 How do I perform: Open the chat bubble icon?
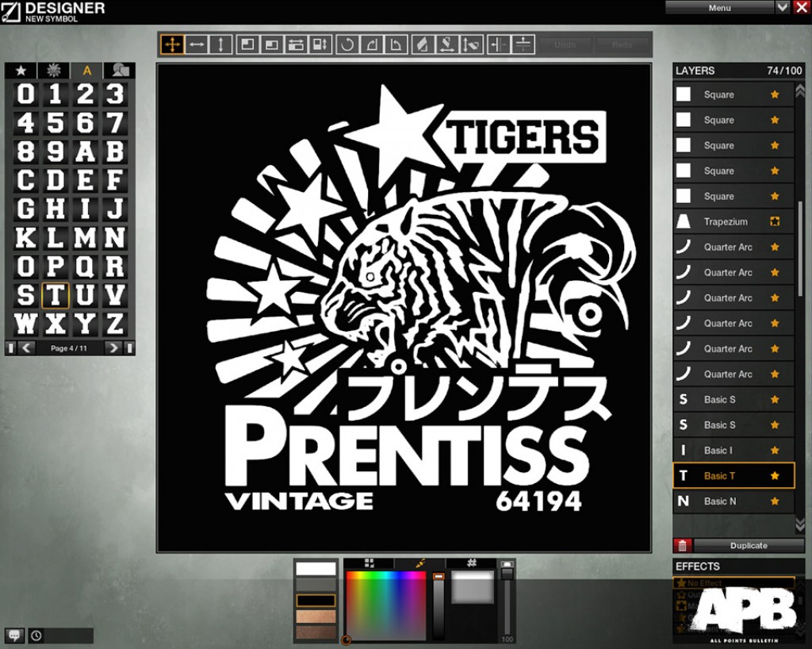(14, 636)
